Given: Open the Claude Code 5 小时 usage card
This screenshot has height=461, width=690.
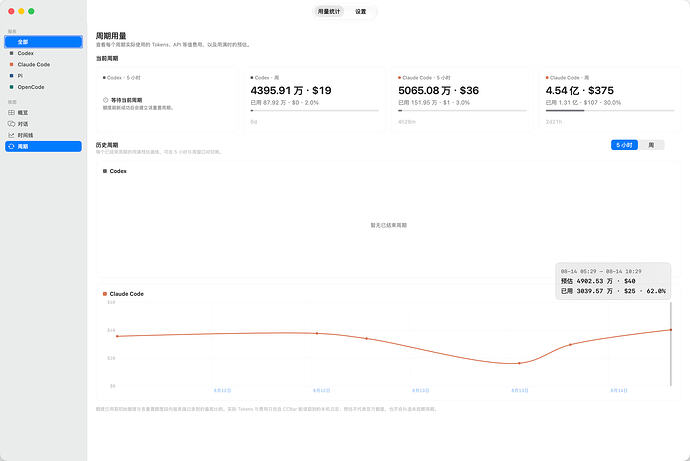Looking at the screenshot, I should [x=462, y=100].
